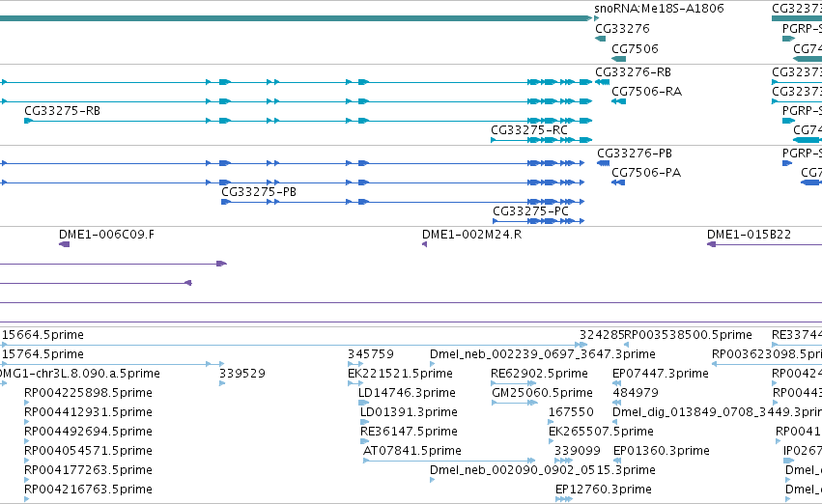Select EST GM25060.5prime
Image resolution: width=822 pixels, height=504 pixels.
coord(542,393)
